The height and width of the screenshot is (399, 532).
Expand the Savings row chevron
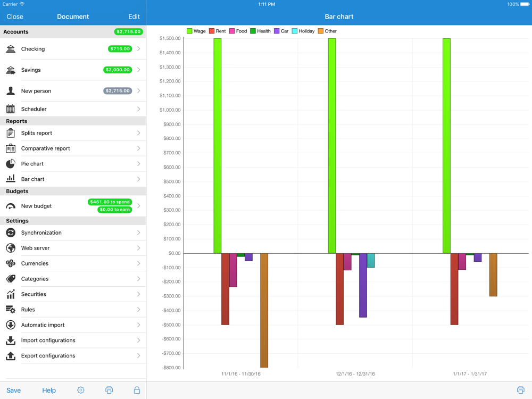[x=139, y=70]
